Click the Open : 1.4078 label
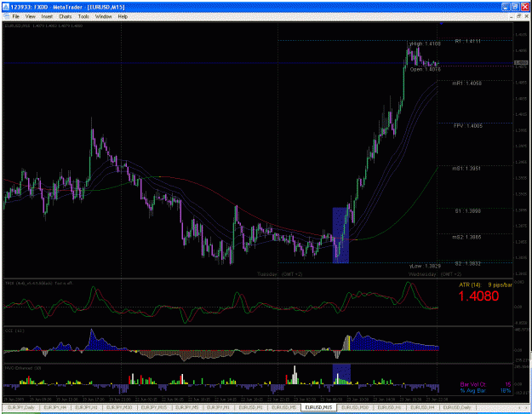The width and height of the screenshot is (532, 414). pyautogui.click(x=426, y=69)
